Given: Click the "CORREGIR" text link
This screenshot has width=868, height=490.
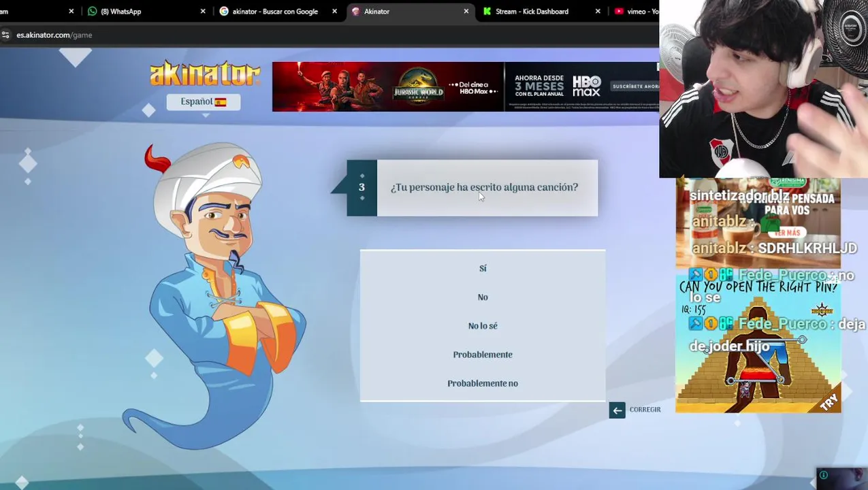Looking at the screenshot, I should click(x=645, y=410).
